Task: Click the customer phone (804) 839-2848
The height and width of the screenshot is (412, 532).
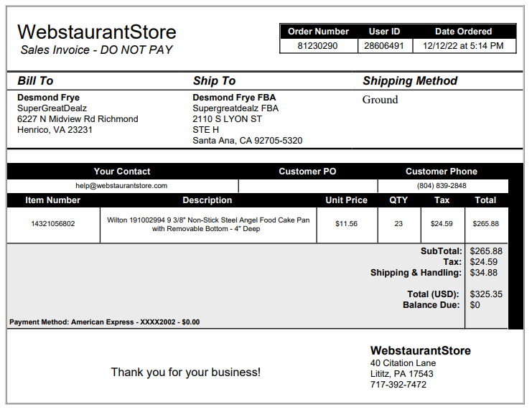Action: point(442,186)
